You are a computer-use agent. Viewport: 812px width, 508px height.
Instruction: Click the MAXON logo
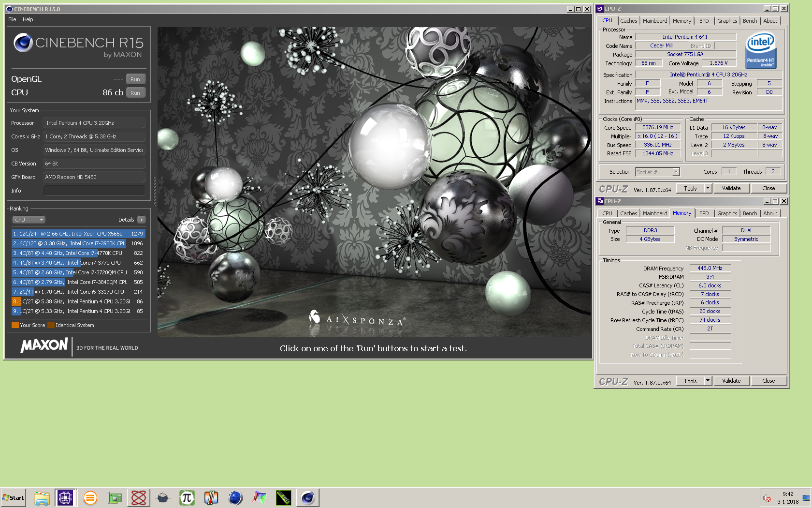coord(44,345)
